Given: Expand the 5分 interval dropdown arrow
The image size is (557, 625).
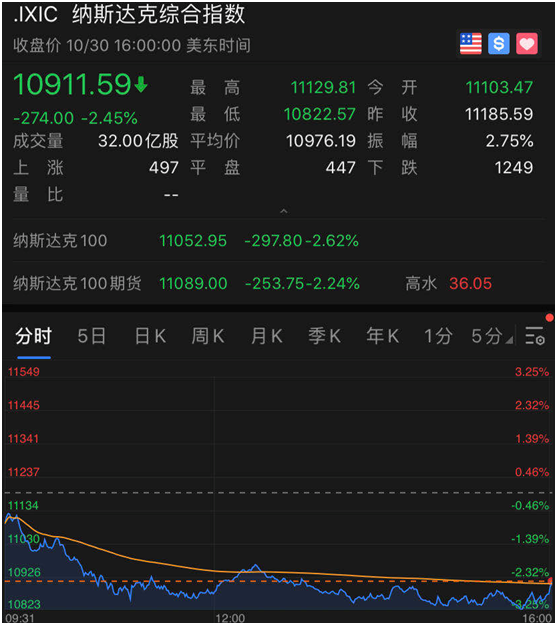Looking at the screenshot, I should pos(509,340).
